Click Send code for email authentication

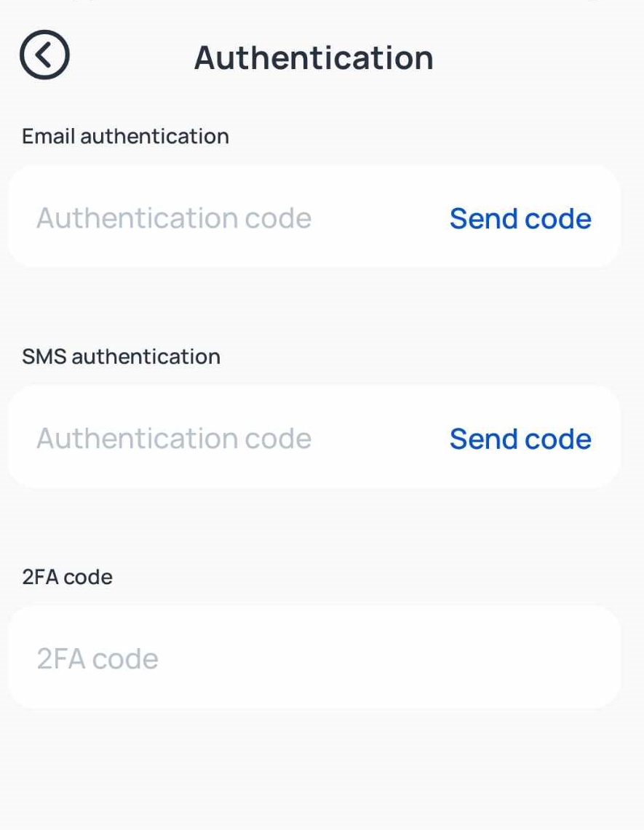point(520,219)
